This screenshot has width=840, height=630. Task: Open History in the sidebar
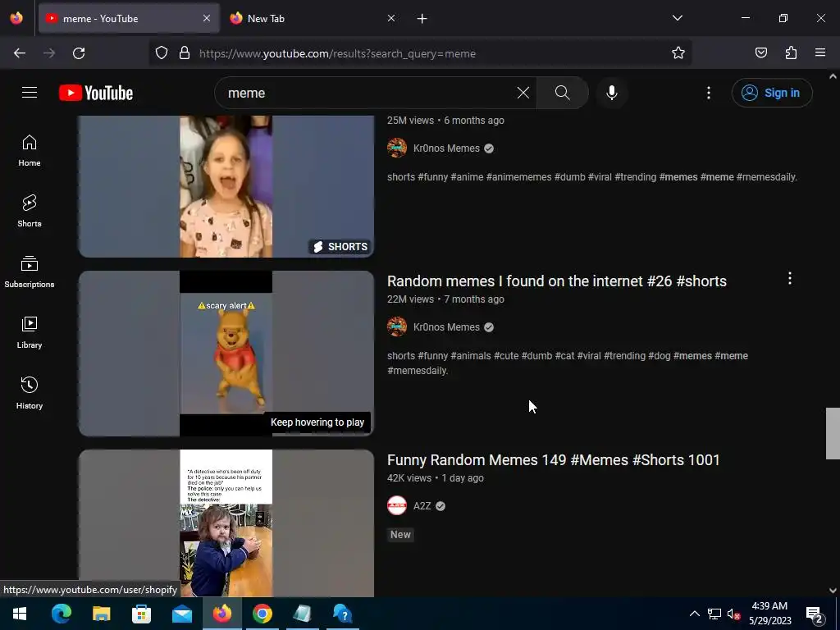tap(30, 393)
